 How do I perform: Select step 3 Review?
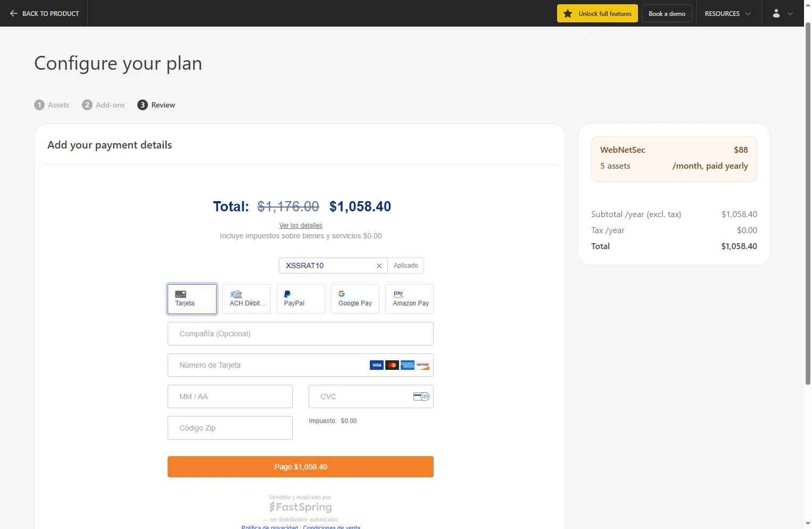click(x=156, y=105)
